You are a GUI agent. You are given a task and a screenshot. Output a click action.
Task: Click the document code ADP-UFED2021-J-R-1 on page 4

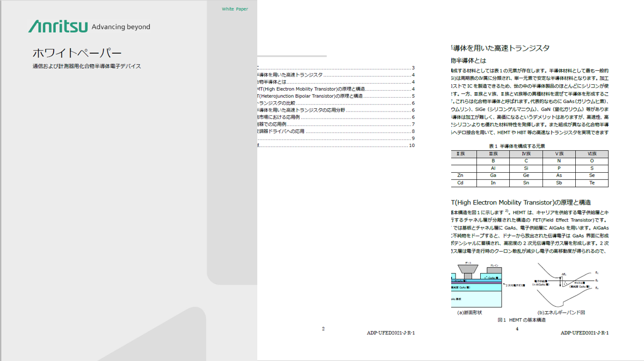point(584,333)
